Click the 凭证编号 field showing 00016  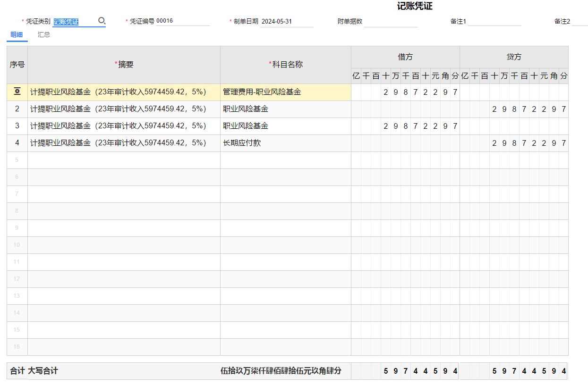182,21
